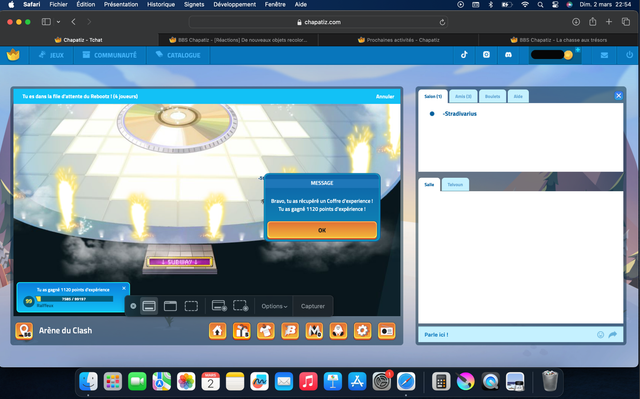Select the Salle chat tab

click(x=429, y=184)
